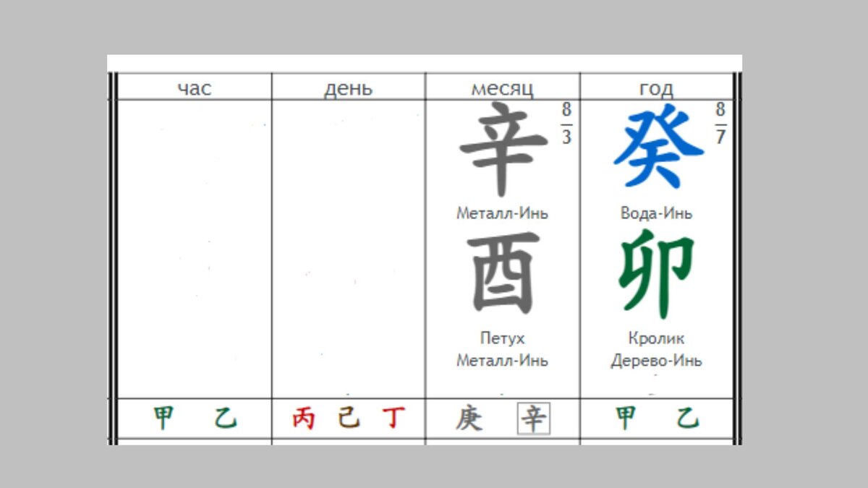Click the 8/7 fraction in год column
Viewport: 868px width, 488px height.
720,124
